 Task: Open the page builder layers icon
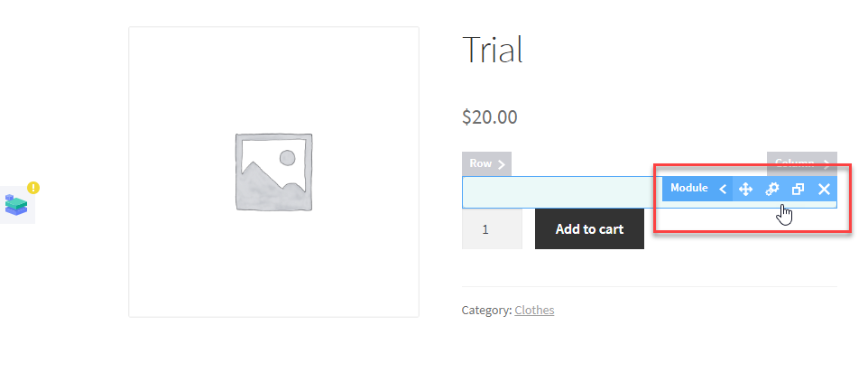(x=16, y=205)
